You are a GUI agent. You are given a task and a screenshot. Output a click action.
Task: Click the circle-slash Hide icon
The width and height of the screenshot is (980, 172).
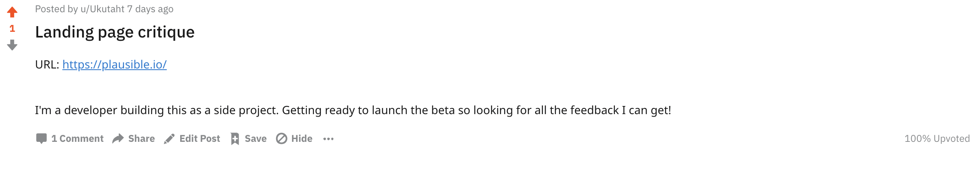pos(281,139)
